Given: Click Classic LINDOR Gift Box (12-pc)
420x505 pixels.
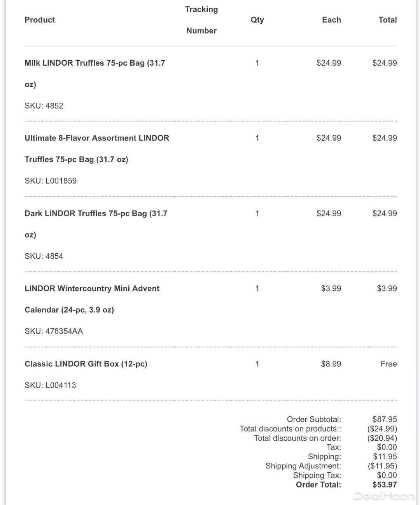Looking at the screenshot, I should coord(86,364).
